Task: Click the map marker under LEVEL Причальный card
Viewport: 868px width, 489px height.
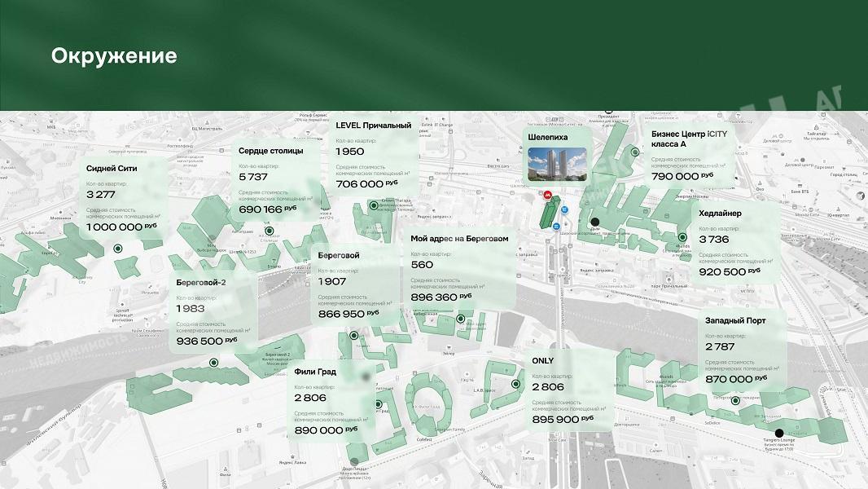Action: click(374, 206)
